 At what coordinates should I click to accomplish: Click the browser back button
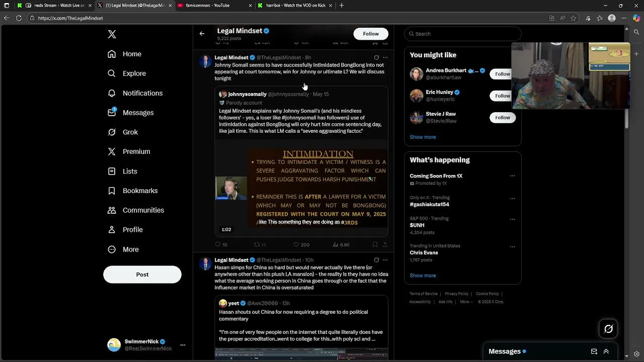tap(7, 18)
